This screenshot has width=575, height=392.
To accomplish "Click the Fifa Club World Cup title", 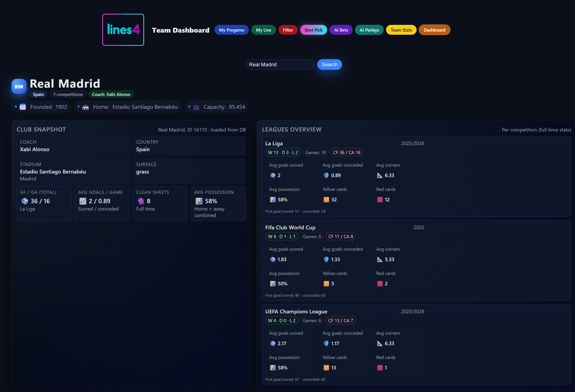I will tap(290, 227).
